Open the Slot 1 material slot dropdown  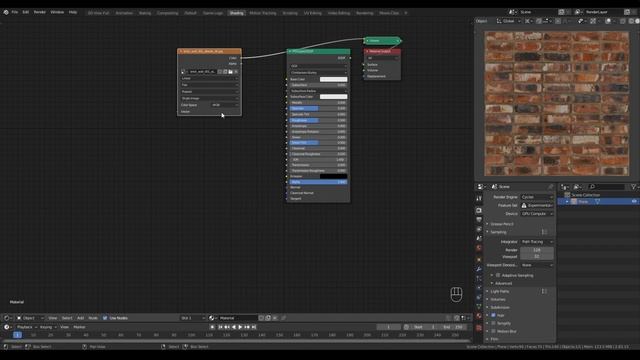click(x=193, y=318)
